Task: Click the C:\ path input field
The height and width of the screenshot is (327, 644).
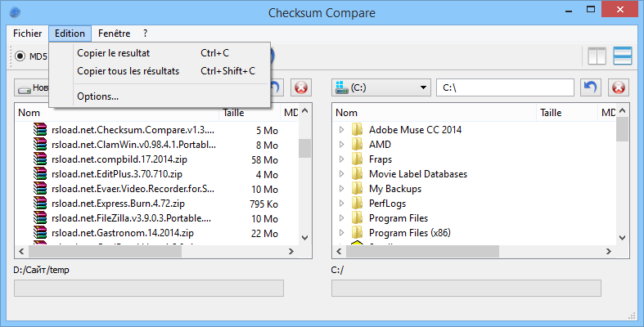Action: tap(505, 87)
